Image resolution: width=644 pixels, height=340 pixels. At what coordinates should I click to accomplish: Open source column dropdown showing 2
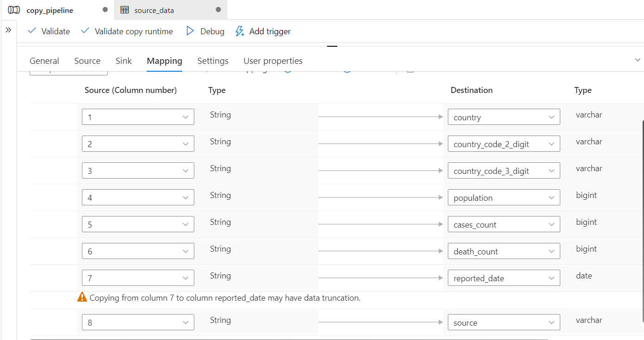[x=138, y=144]
